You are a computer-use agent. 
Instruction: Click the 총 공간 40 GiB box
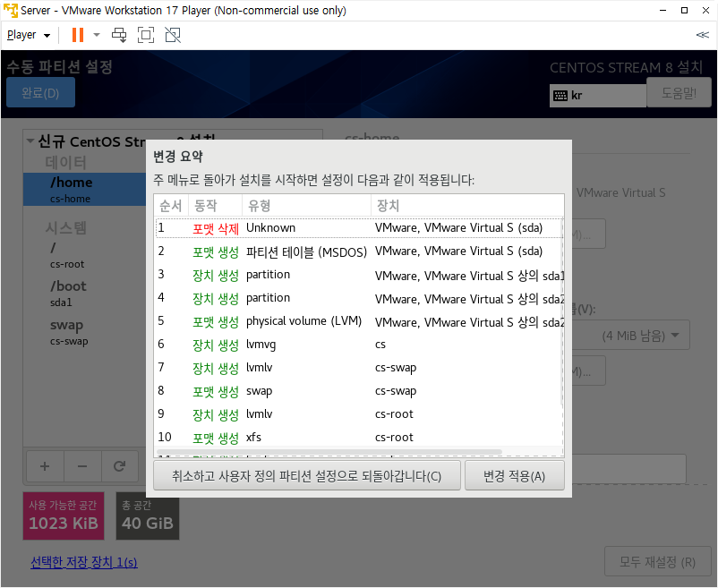click(148, 516)
